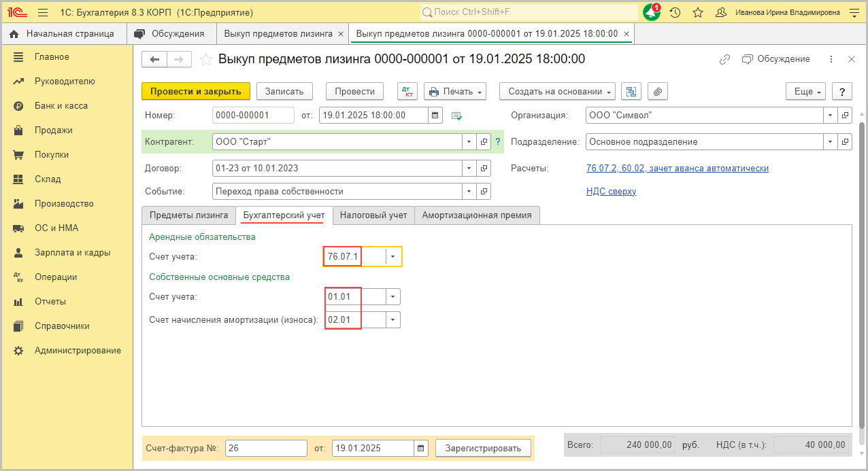The image size is (868, 471).
Task: Copy link to document icon
Action: pyautogui.click(x=724, y=59)
